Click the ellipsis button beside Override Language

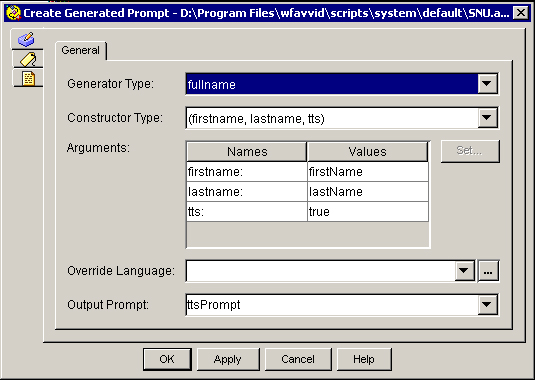tap(488, 271)
